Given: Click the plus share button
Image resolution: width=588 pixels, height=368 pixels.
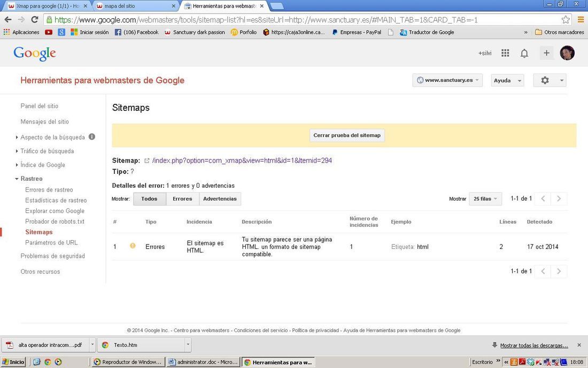Looking at the screenshot, I should 546,53.
